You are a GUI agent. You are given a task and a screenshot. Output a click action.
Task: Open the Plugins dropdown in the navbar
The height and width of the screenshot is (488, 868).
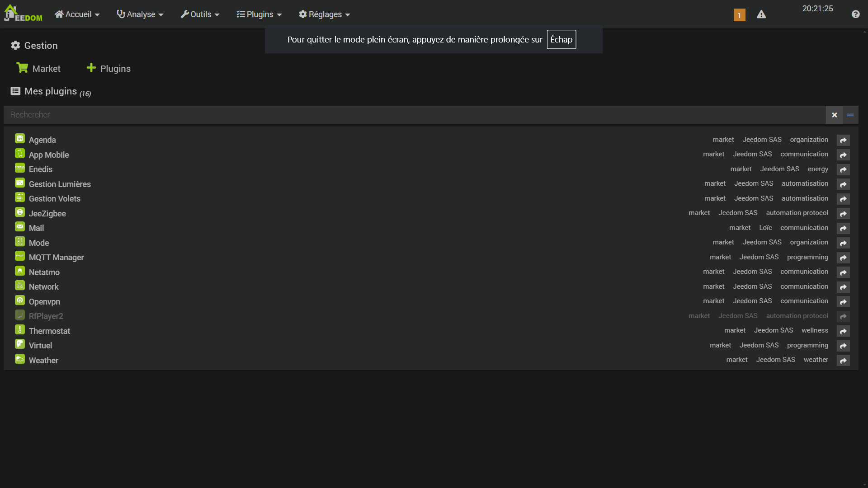coord(259,14)
